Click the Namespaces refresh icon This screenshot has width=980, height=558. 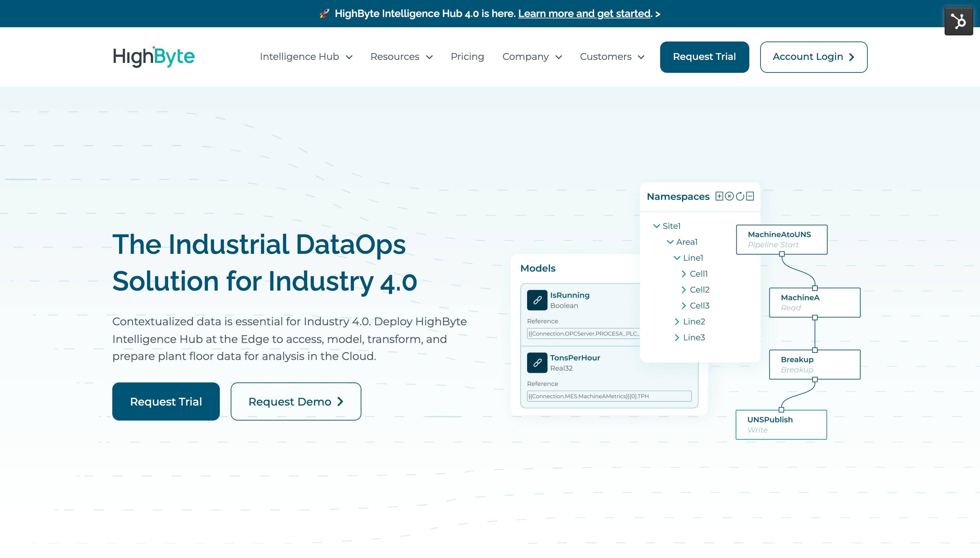point(740,196)
